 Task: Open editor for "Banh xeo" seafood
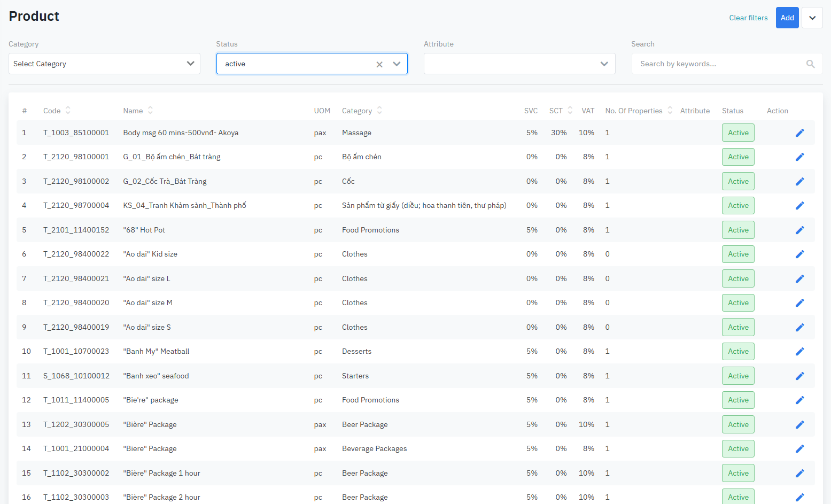[x=799, y=376]
